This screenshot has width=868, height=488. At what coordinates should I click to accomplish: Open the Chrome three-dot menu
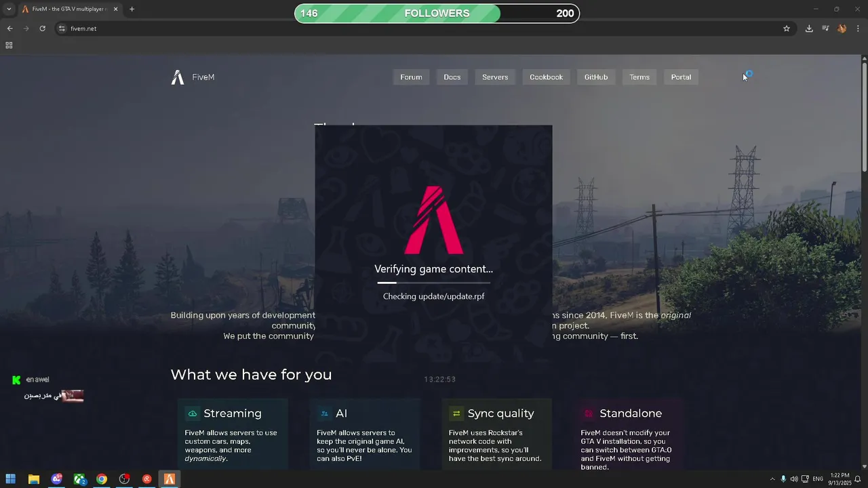858,28
